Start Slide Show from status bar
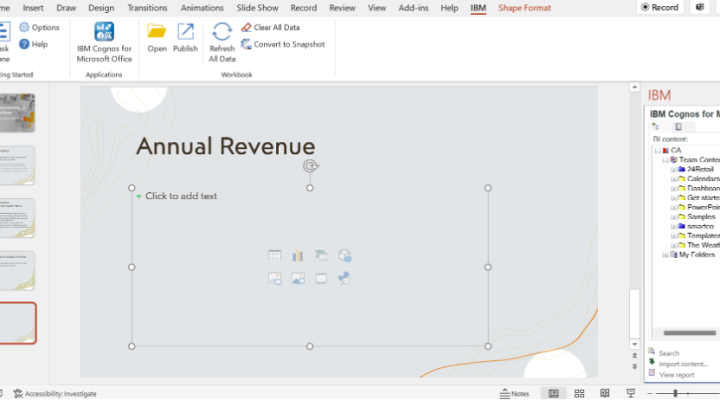The width and height of the screenshot is (720, 400). pos(630,394)
